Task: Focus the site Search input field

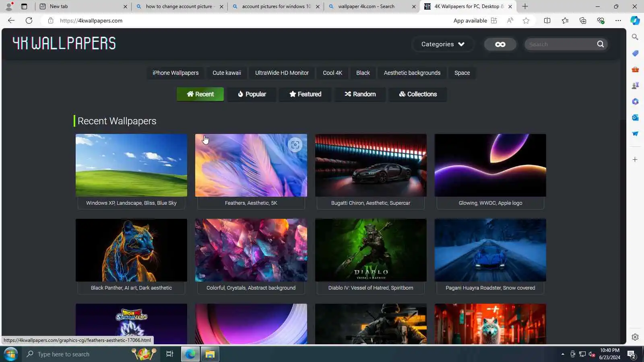Action: pos(561,44)
